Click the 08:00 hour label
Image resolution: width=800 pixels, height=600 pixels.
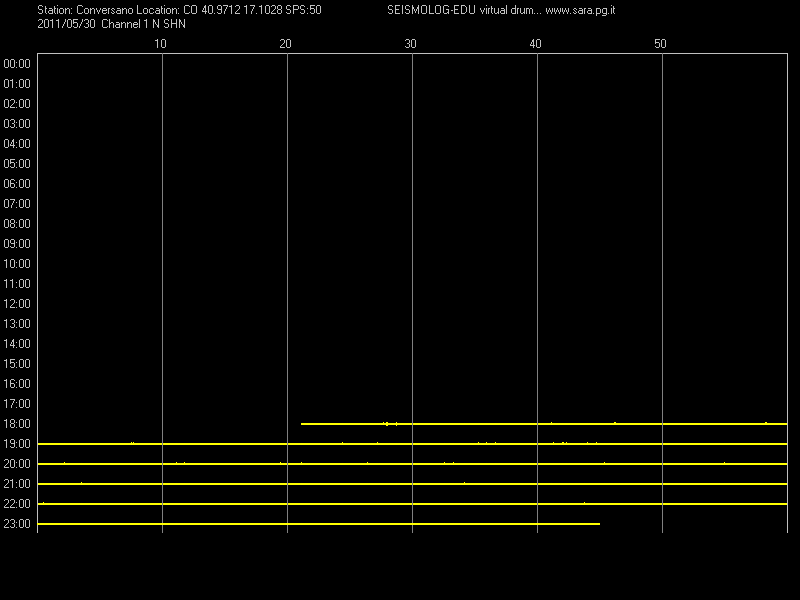click(17, 223)
